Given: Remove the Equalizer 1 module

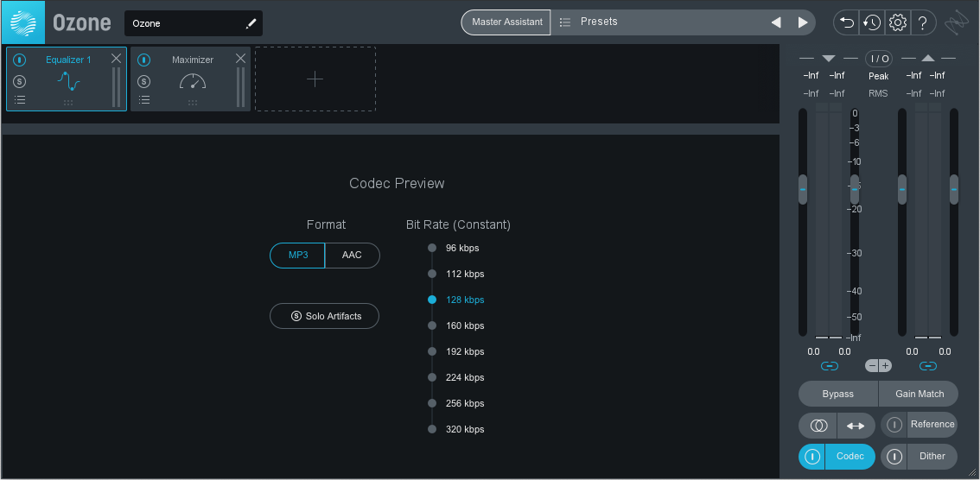Looking at the screenshot, I should coord(117,59).
